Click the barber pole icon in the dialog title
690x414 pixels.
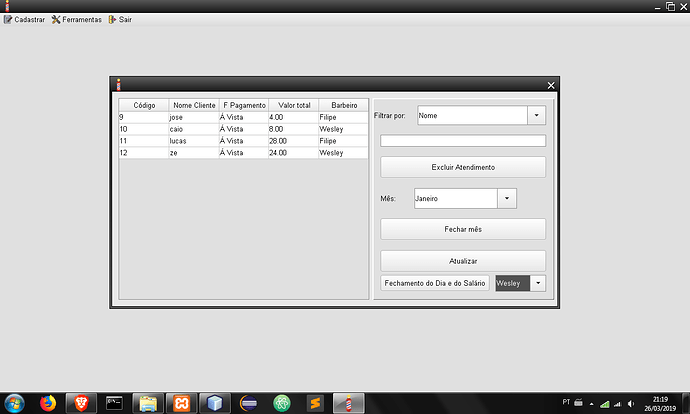[x=118, y=84]
